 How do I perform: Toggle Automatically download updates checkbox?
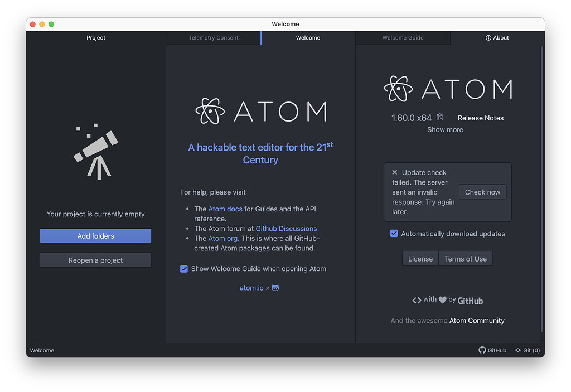click(394, 234)
